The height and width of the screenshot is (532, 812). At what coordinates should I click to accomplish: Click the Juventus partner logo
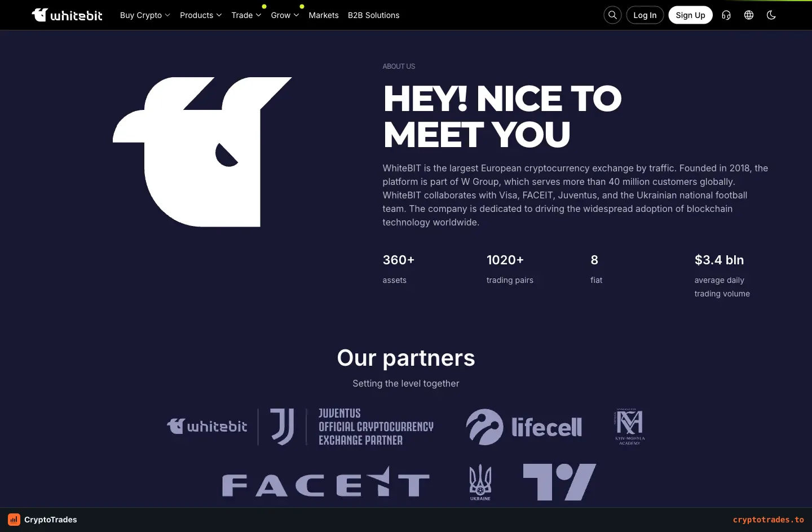pos(282,427)
